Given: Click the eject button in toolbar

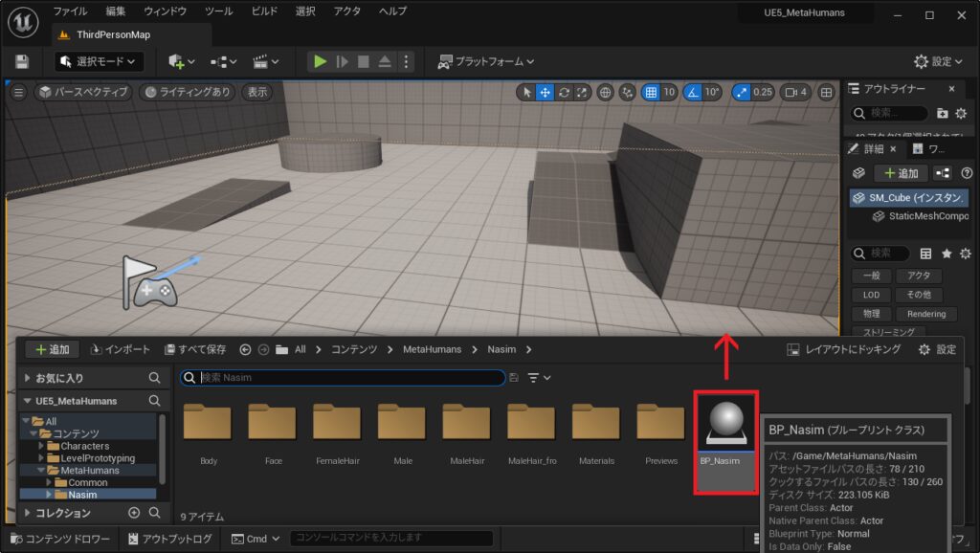Looking at the screenshot, I should point(385,61).
